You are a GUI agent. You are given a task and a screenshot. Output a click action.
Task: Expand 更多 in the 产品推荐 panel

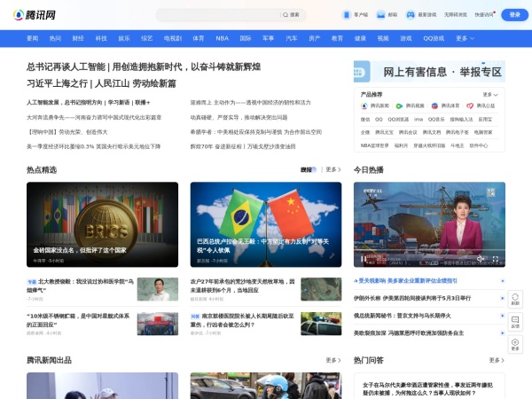(490, 94)
